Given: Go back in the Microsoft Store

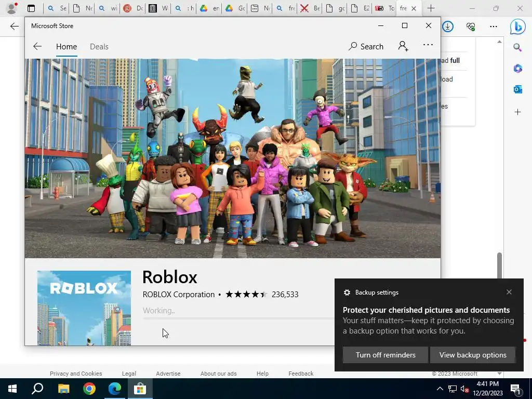Looking at the screenshot, I should (x=37, y=46).
